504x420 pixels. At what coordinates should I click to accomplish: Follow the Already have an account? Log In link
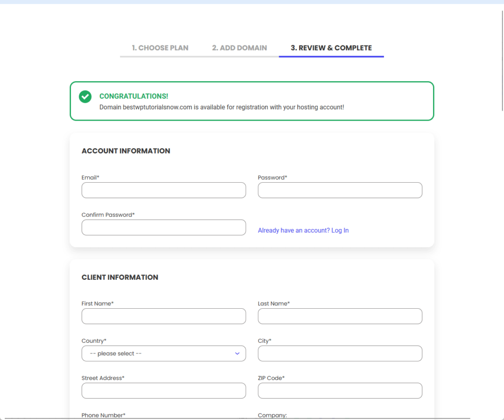point(303,230)
